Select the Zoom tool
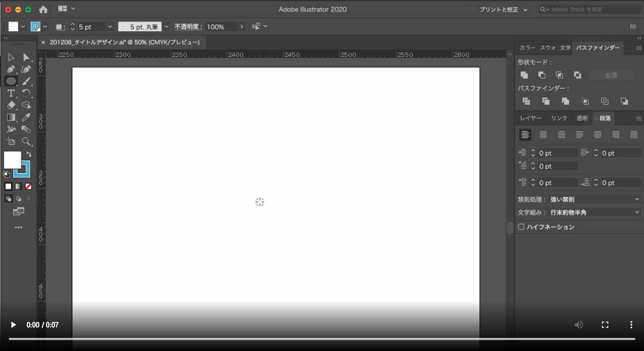This screenshot has width=644, height=351. [x=26, y=142]
